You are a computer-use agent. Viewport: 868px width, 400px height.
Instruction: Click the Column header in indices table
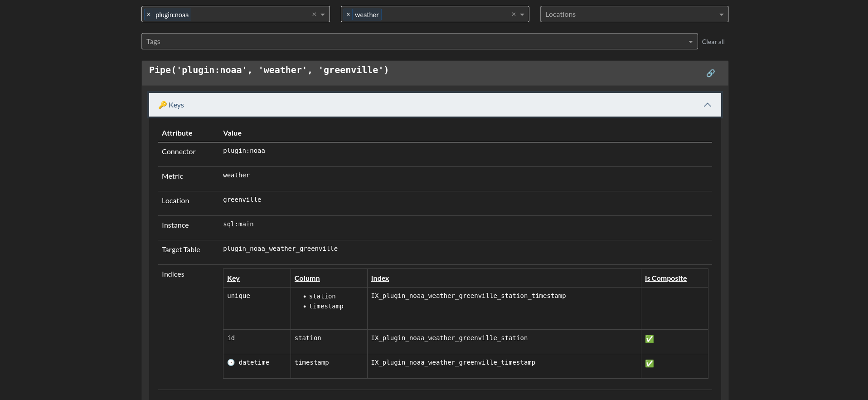307,278
